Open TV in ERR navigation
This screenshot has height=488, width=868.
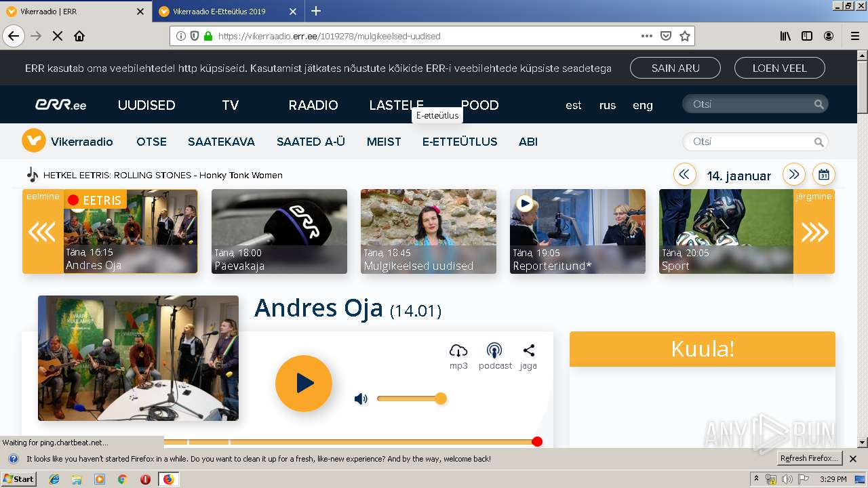click(x=231, y=105)
